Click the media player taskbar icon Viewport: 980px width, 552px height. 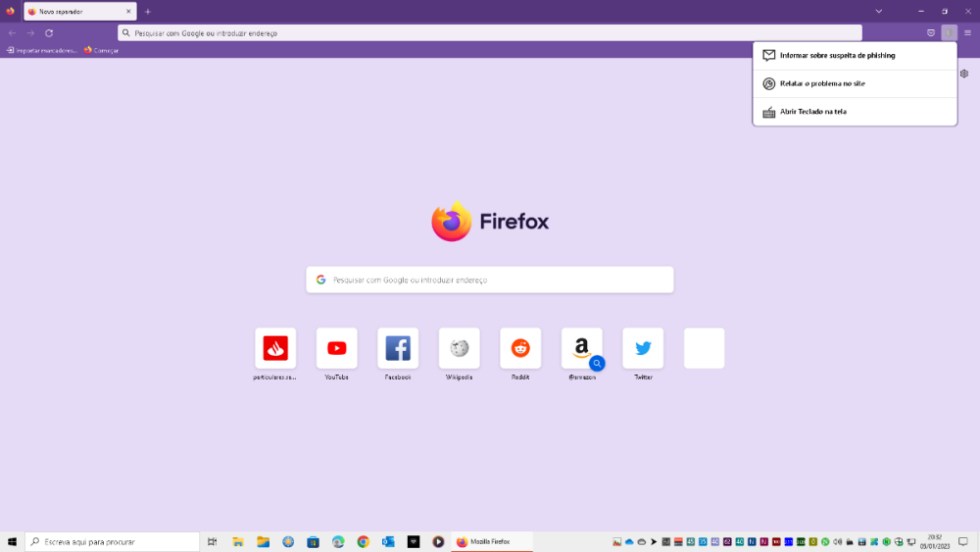click(x=438, y=542)
